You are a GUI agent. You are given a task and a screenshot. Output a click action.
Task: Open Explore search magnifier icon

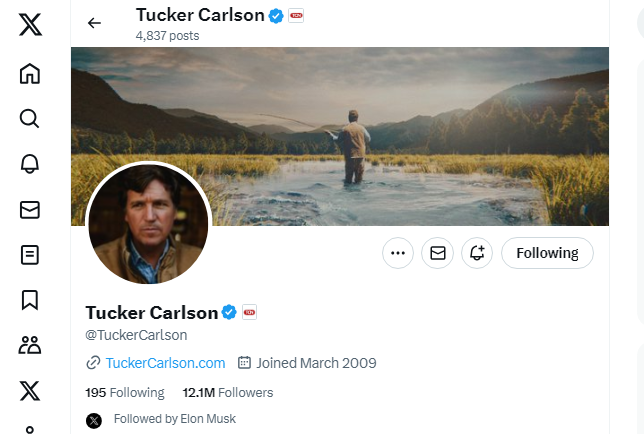[30, 119]
